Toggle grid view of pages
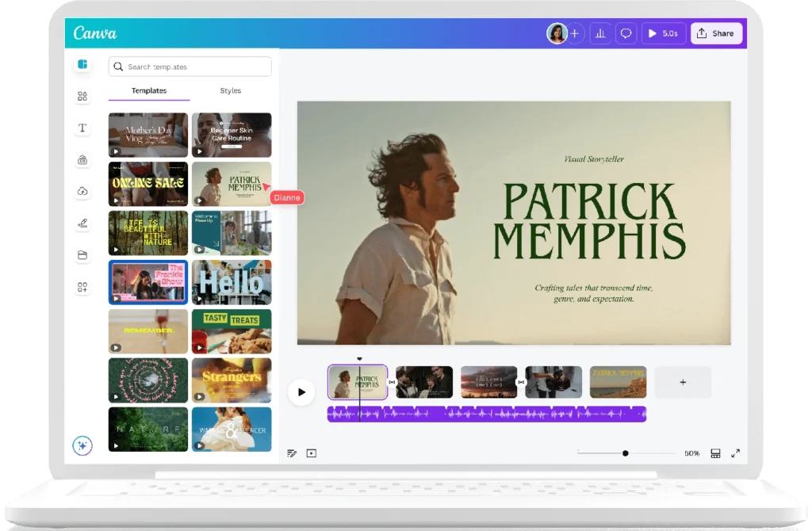The width and height of the screenshot is (812, 531). (x=715, y=453)
